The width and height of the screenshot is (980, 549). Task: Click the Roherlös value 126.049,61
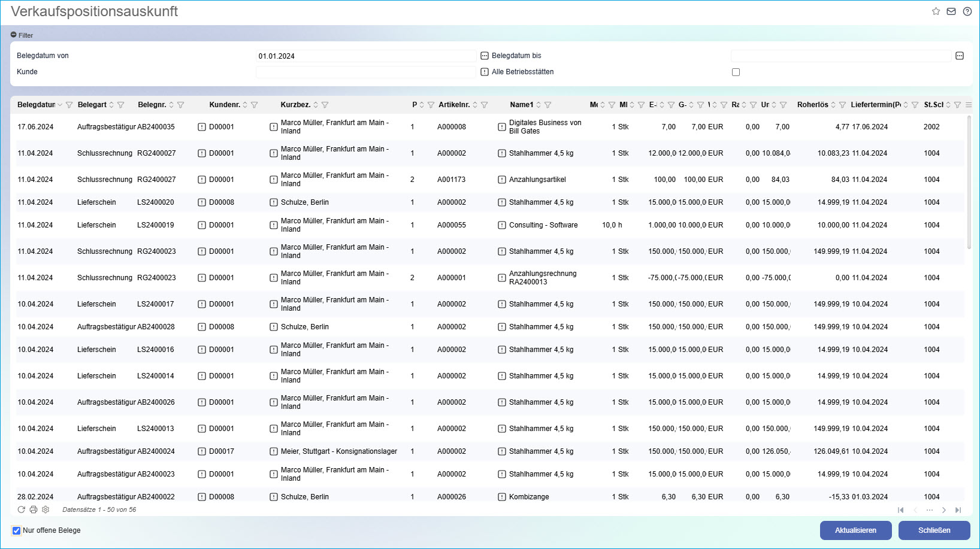[831, 451]
